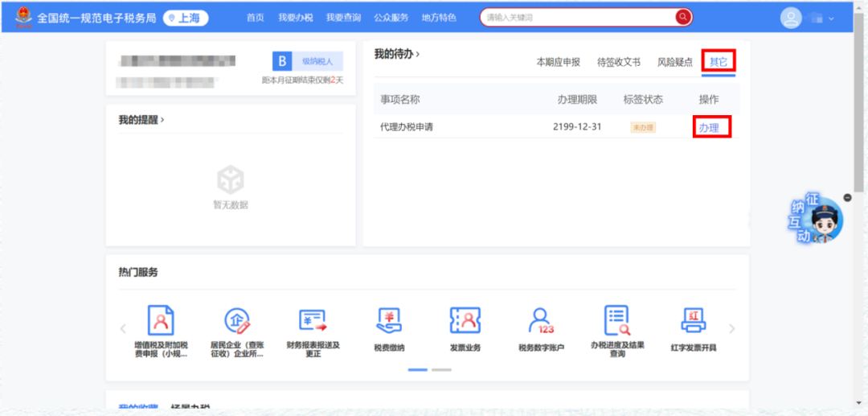Open the red-letter invoice issuance (红字发票开具) icon
The image size is (868, 416).
point(694,321)
